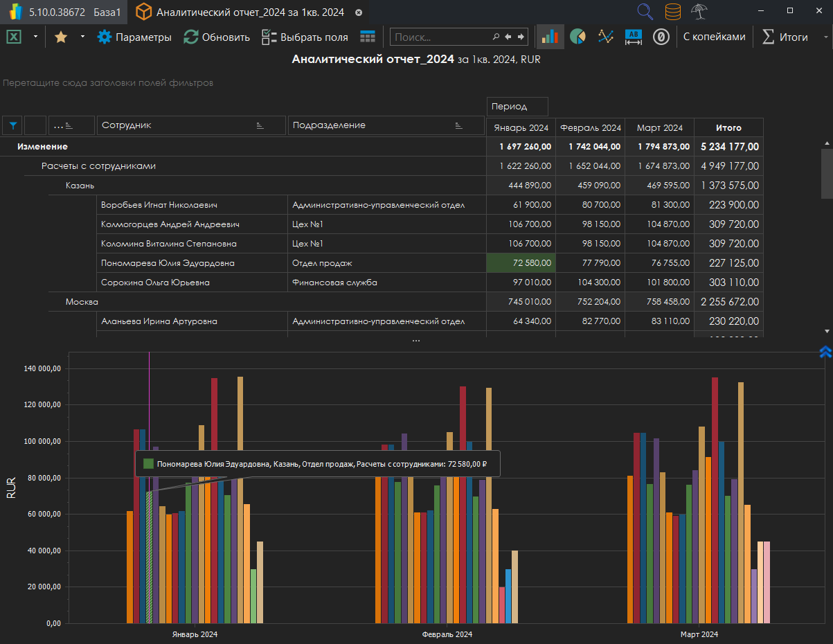Click the table layout icon
Image resolution: width=833 pixels, height=644 pixels.
click(368, 37)
